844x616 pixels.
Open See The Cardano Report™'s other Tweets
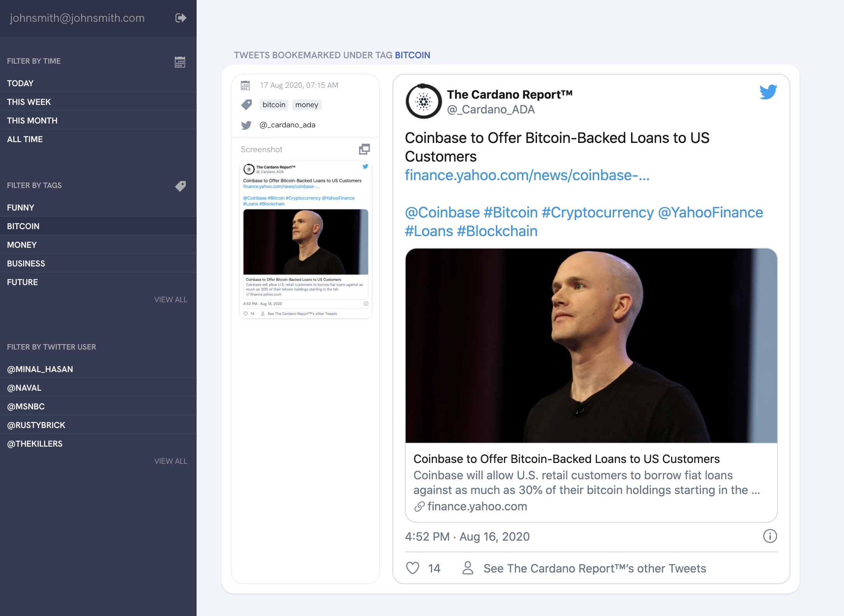[595, 568]
